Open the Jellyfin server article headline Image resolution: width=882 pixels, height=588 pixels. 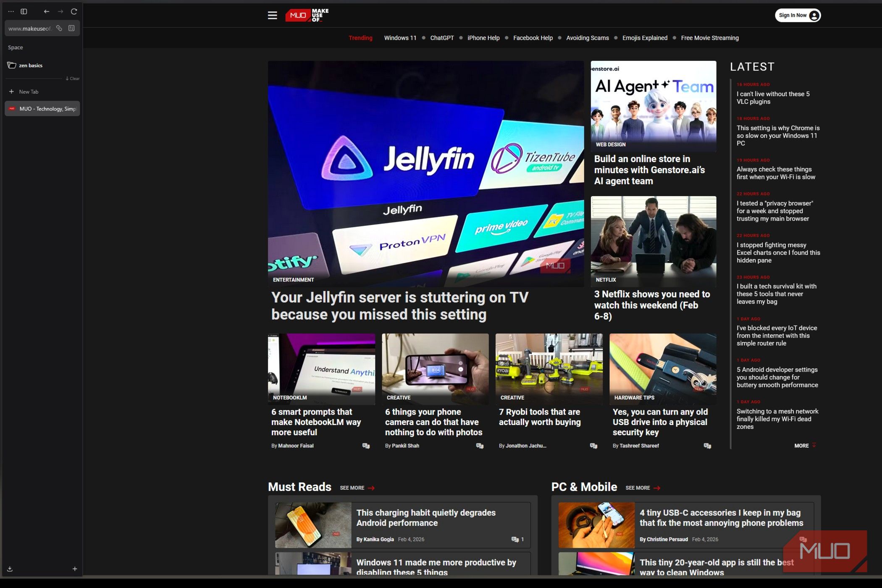pos(400,306)
